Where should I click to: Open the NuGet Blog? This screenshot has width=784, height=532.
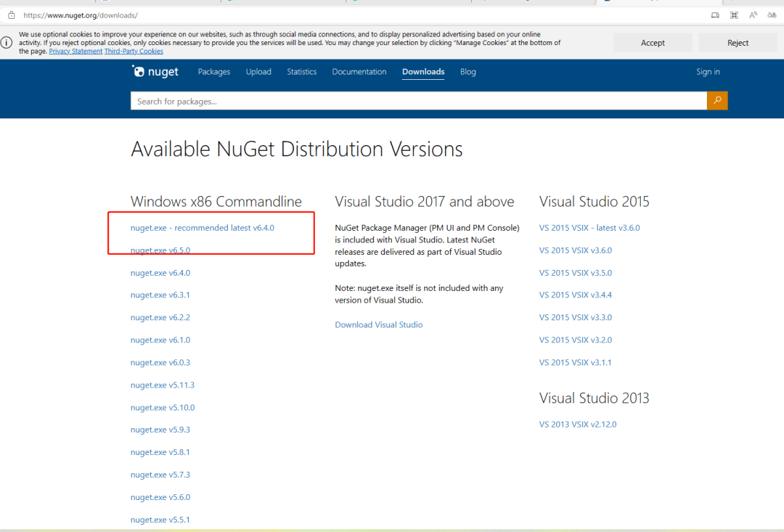(467, 71)
